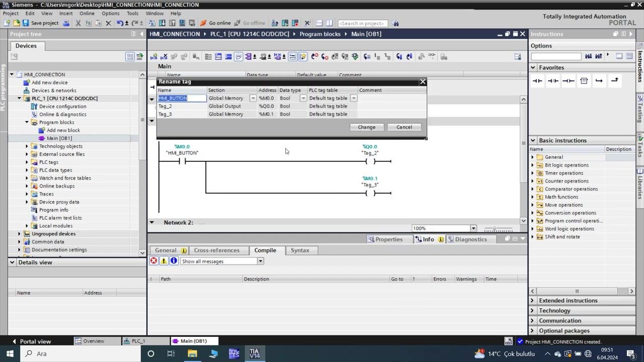Adjust the editor zoom slider
644x362 pixels.
pos(496,228)
